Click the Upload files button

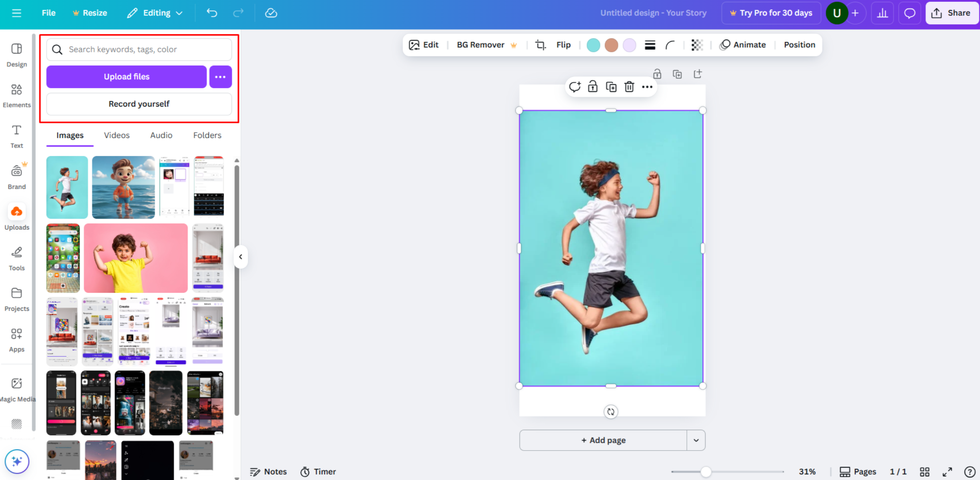point(127,77)
